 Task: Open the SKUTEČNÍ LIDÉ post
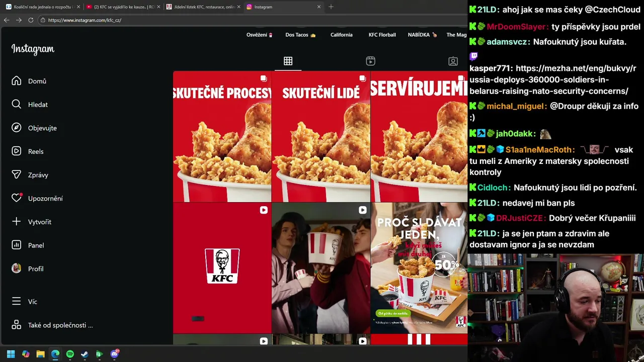(x=320, y=136)
